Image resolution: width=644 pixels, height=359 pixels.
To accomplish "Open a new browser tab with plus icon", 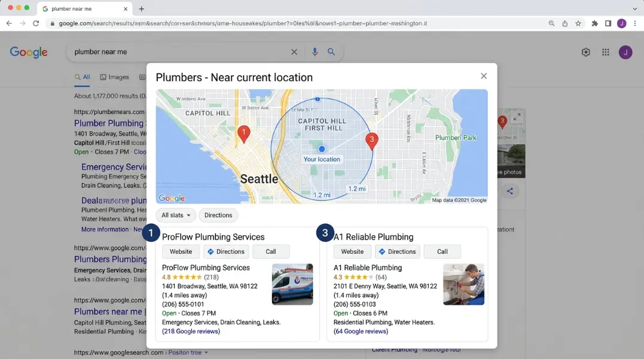I will (x=141, y=8).
